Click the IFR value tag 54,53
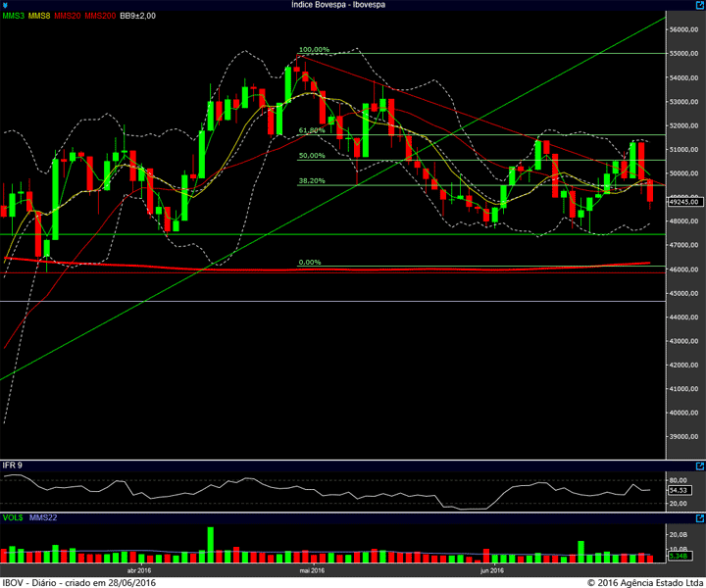The image size is (706, 588). [x=680, y=490]
